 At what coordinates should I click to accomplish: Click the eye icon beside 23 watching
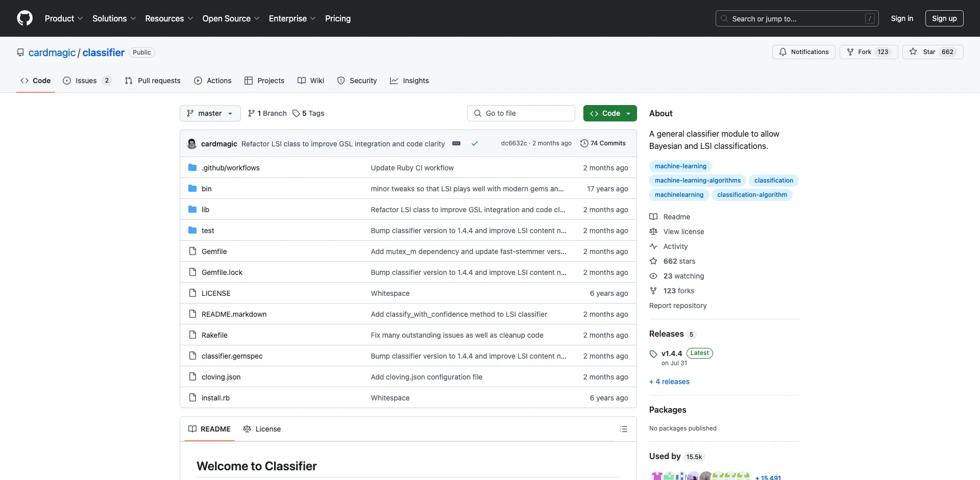coord(653,276)
